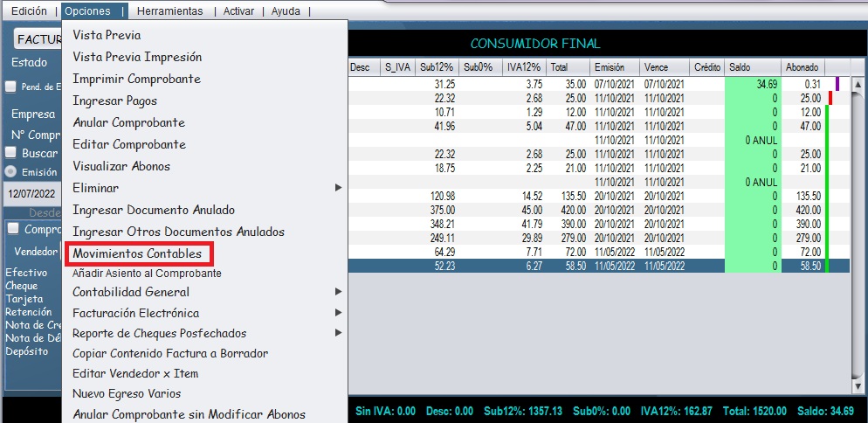Click the Emisión column header
The image size is (868, 423).
tap(608, 67)
